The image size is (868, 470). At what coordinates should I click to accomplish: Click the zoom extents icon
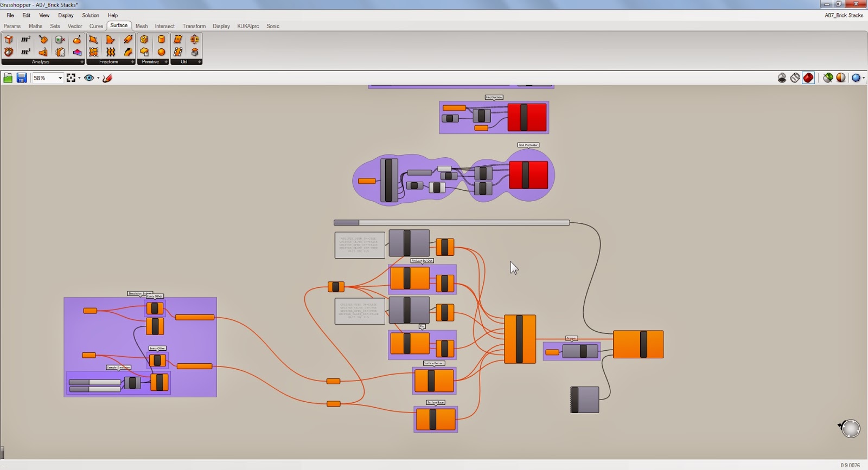coord(71,78)
